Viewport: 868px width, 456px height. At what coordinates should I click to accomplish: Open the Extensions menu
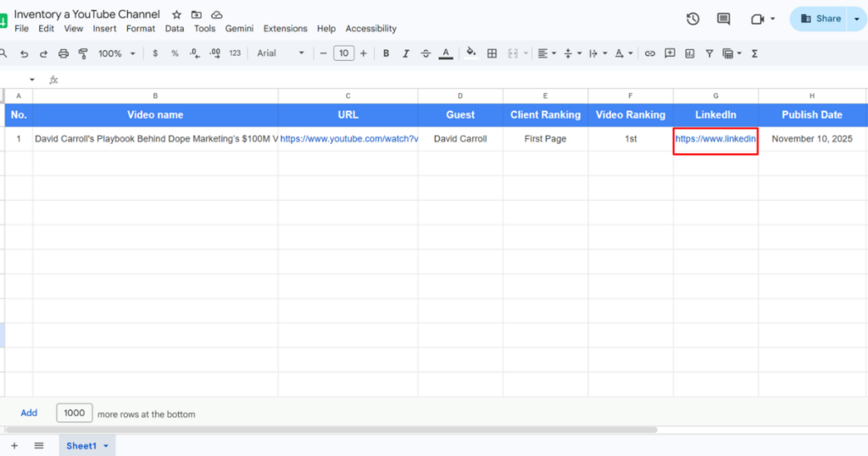285,29
